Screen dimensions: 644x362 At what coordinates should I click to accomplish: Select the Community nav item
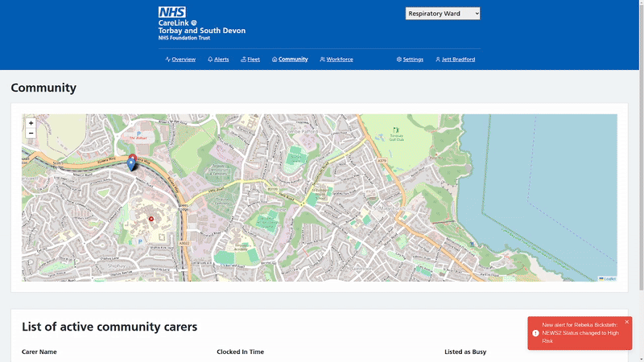coord(293,60)
